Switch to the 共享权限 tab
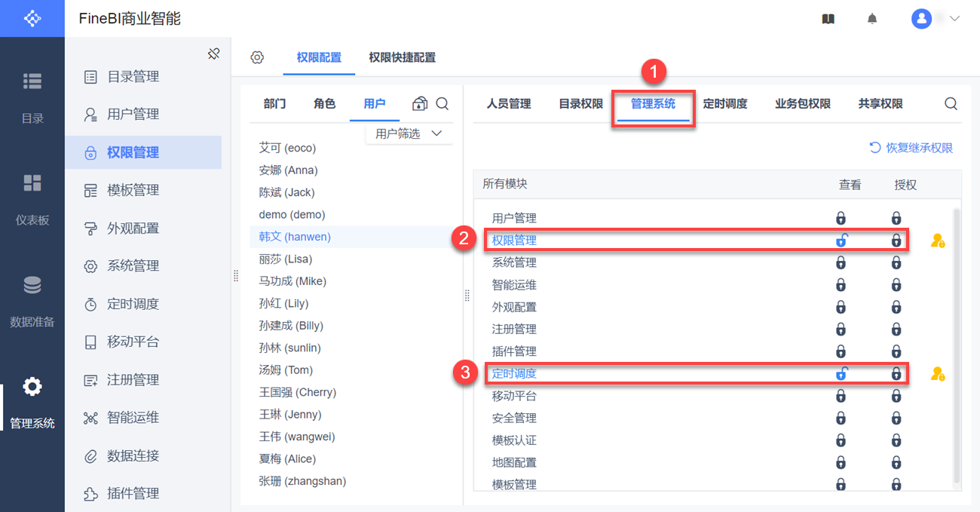The width and height of the screenshot is (980, 512). pos(880,104)
